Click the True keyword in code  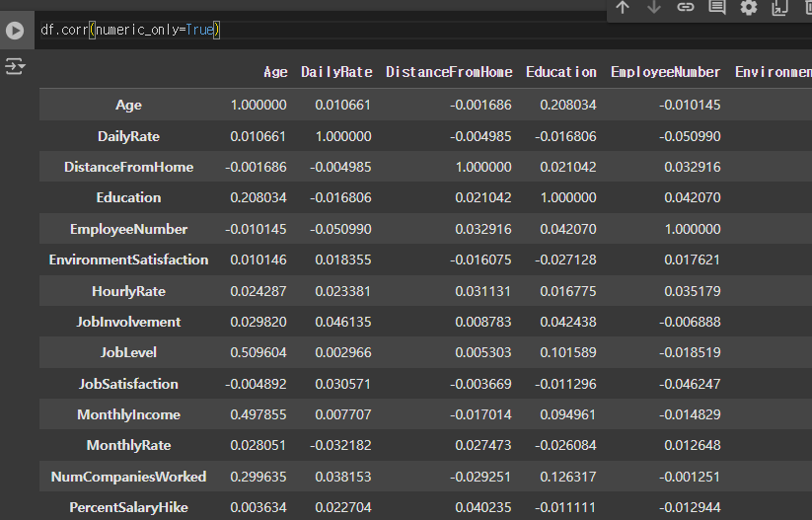200,30
